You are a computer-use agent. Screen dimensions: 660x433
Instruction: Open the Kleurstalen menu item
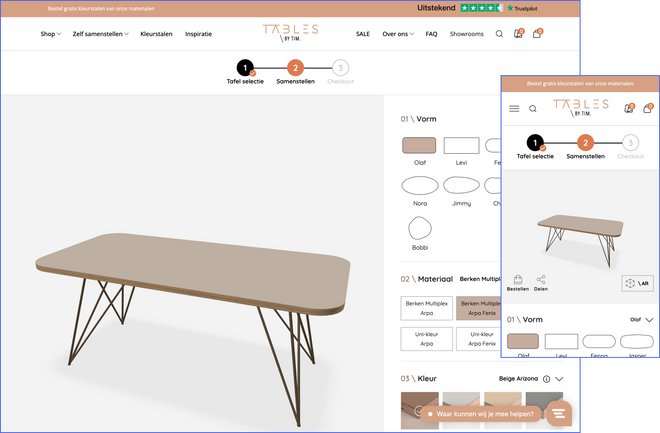point(156,34)
